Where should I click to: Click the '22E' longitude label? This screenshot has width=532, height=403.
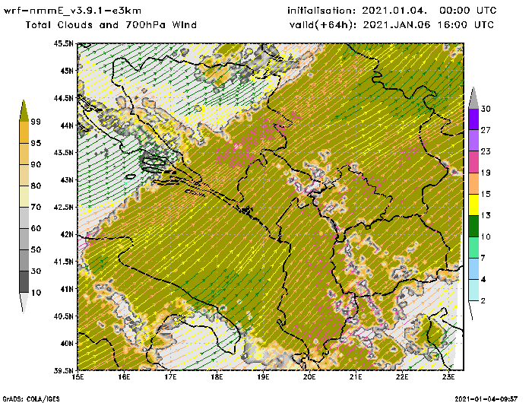[402, 377]
